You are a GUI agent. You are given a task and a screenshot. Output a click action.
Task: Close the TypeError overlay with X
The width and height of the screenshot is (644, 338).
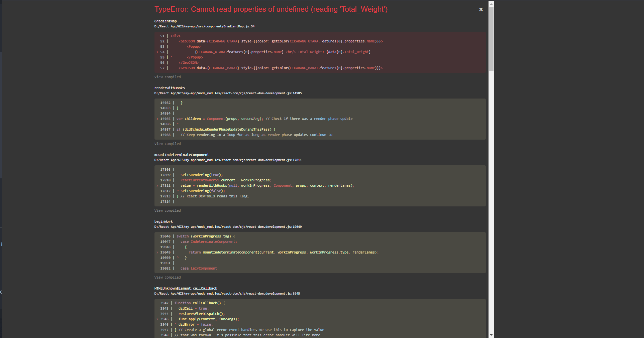[481, 9]
